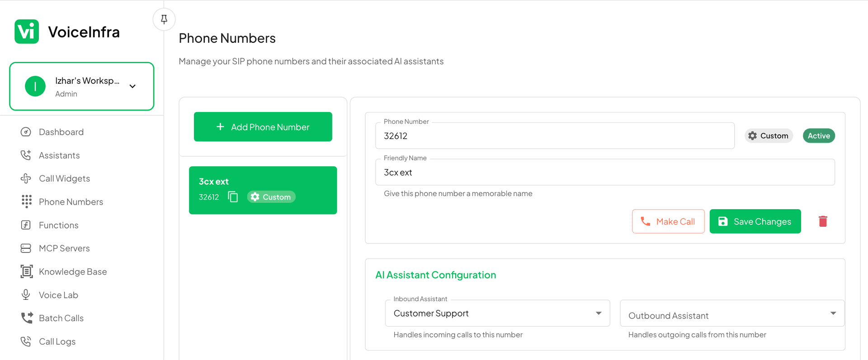Image resolution: width=868 pixels, height=360 pixels.
Task: Open Call Logs from the sidebar
Action: pos(57,341)
